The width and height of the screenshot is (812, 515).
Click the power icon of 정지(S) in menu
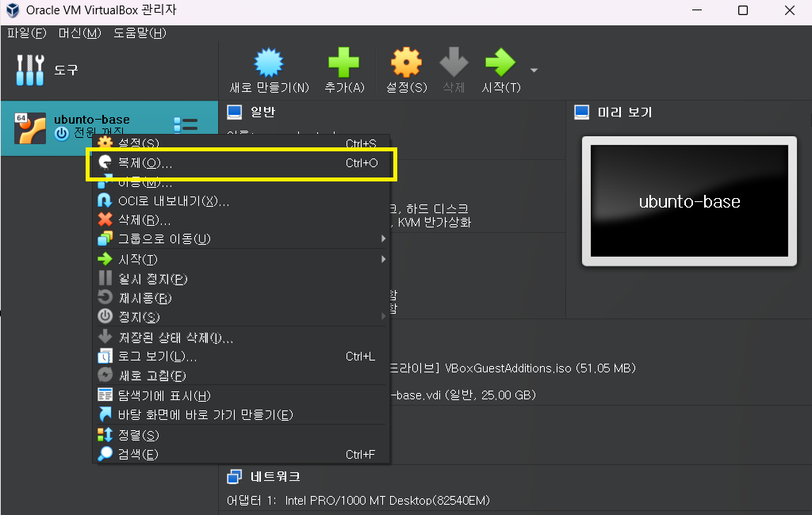pos(105,315)
